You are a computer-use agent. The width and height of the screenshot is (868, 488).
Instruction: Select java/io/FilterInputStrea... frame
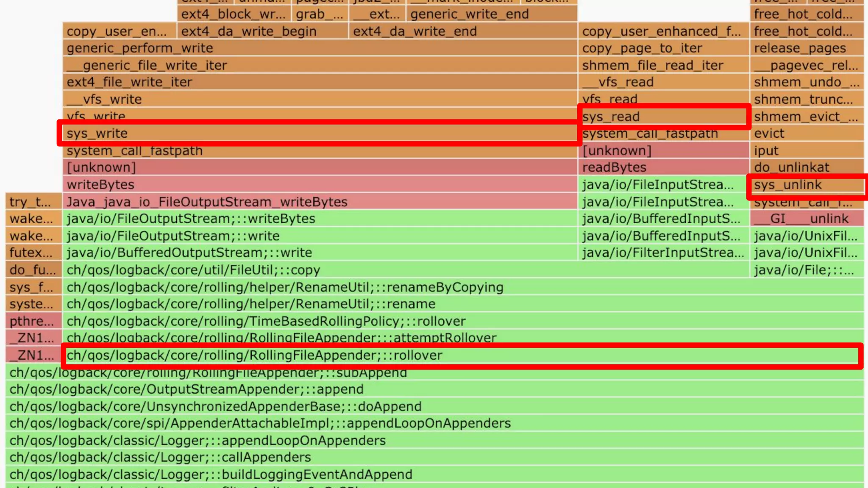tap(664, 253)
